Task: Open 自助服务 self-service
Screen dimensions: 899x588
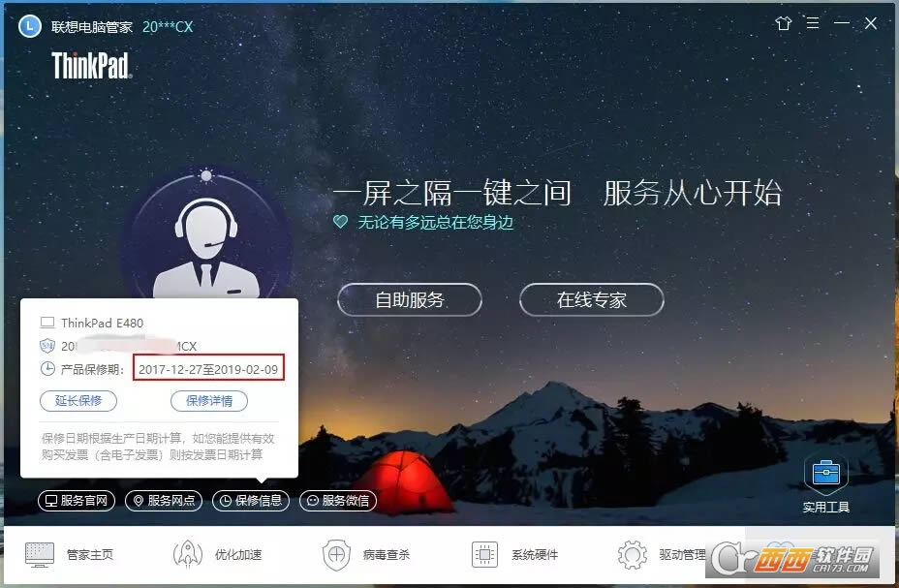Action: 410,299
